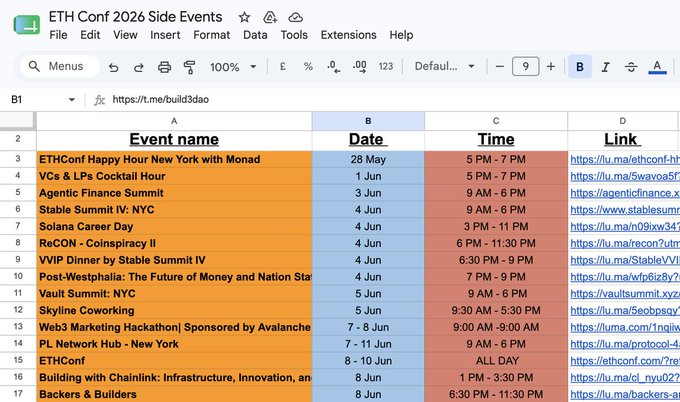This screenshot has height=402, width=680.
Task: Select the 7 - 11 Jun date cell
Action: point(368,344)
